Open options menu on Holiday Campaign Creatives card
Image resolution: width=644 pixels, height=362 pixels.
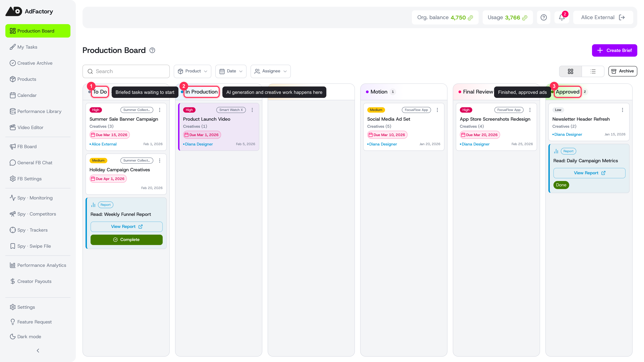[160, 161]
